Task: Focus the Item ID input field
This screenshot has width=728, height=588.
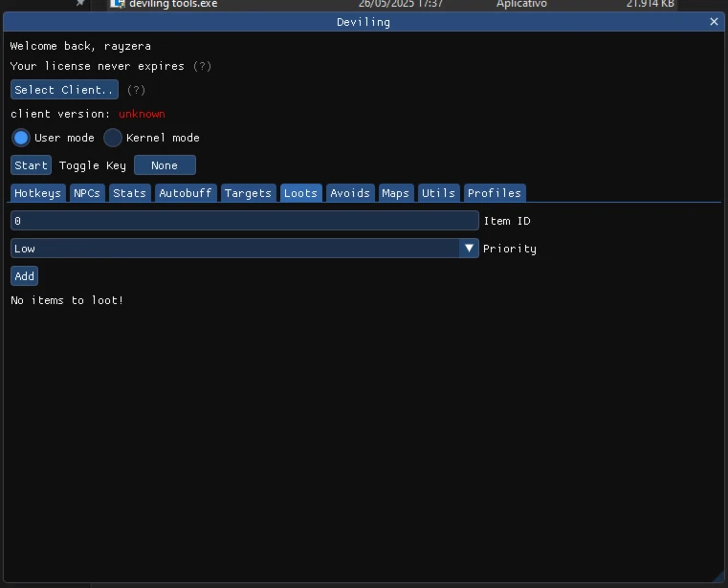Action: point(245,221)
